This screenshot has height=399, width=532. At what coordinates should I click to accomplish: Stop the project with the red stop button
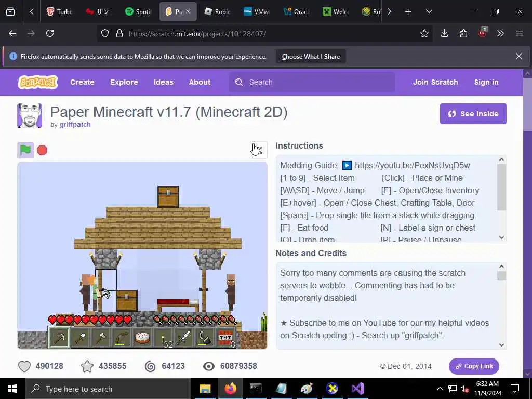(x=42, y=150)
